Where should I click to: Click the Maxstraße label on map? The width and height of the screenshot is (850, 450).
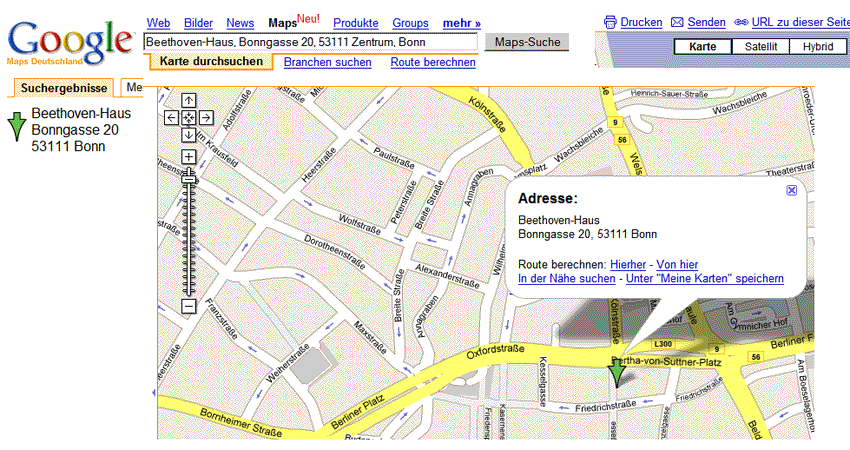pyautogui.click(x=370, y=338)
